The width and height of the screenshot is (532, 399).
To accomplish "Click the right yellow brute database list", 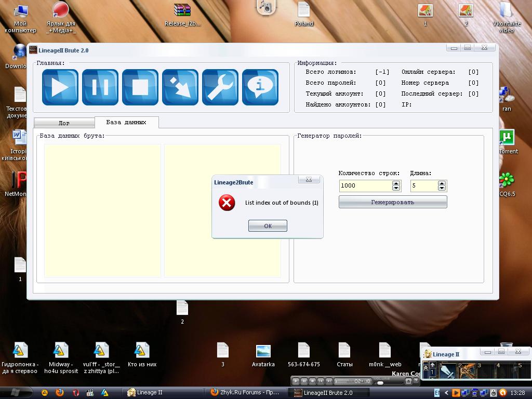I will point(222,210).
